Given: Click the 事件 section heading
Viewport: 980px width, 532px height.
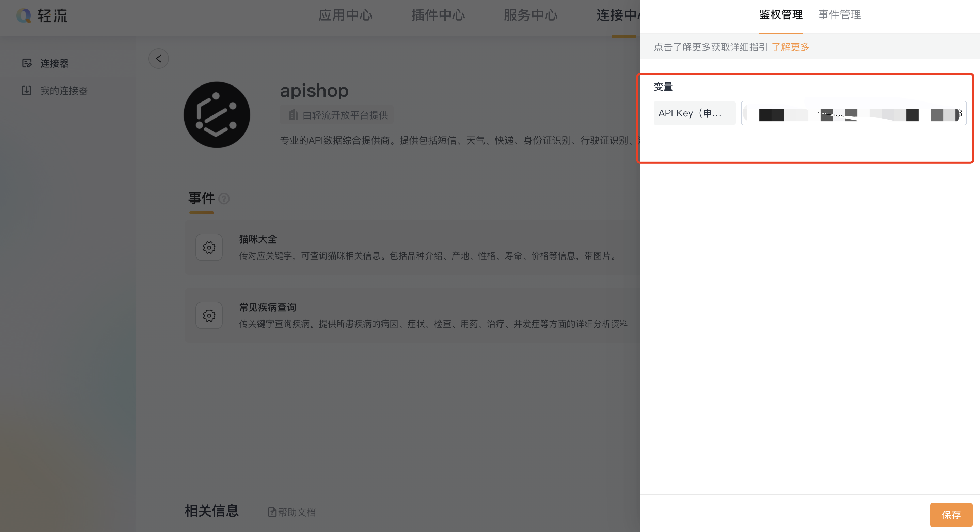Looking at the screenshot, I should click(x=202, y=199).
